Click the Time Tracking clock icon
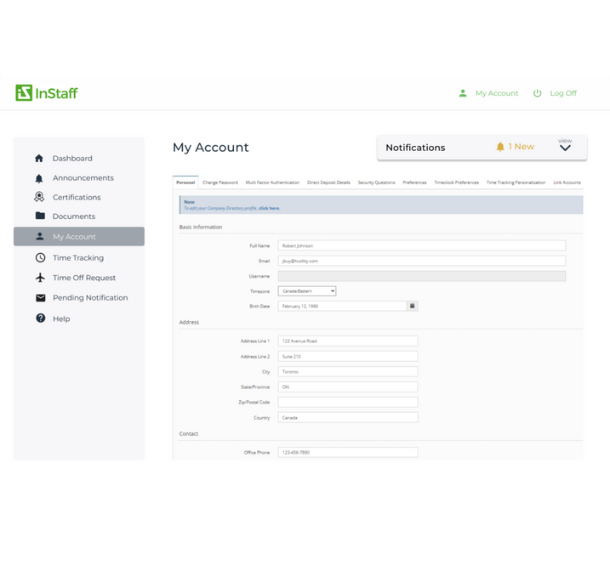Viewport: 610px width, 582px height. point(40,258)
